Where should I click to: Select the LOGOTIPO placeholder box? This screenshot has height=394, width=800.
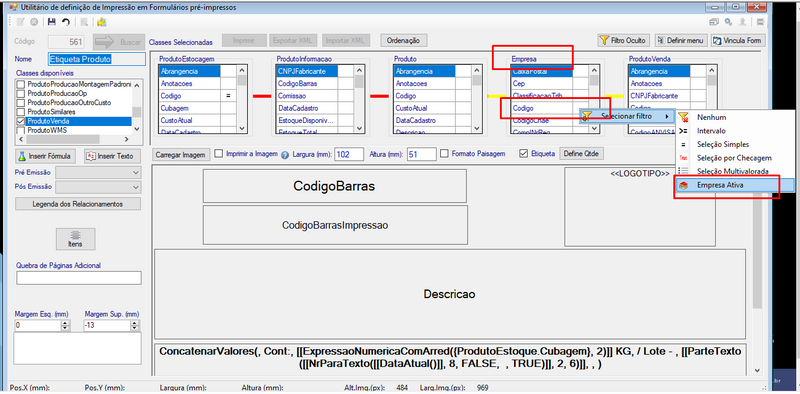tap(640, 208)
